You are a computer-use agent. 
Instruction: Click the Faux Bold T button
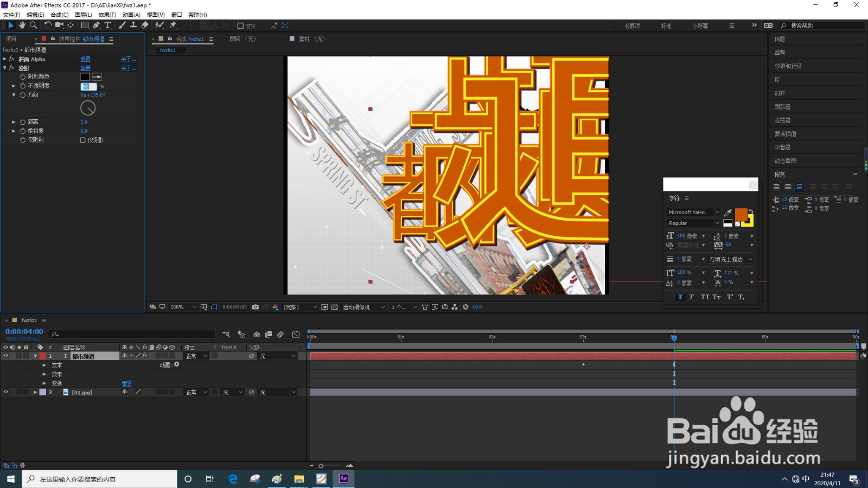[680, 297]
